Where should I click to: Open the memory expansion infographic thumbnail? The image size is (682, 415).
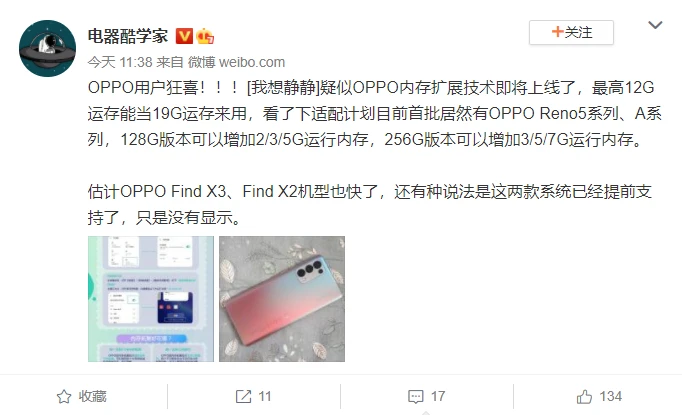[x=151, y=299]
